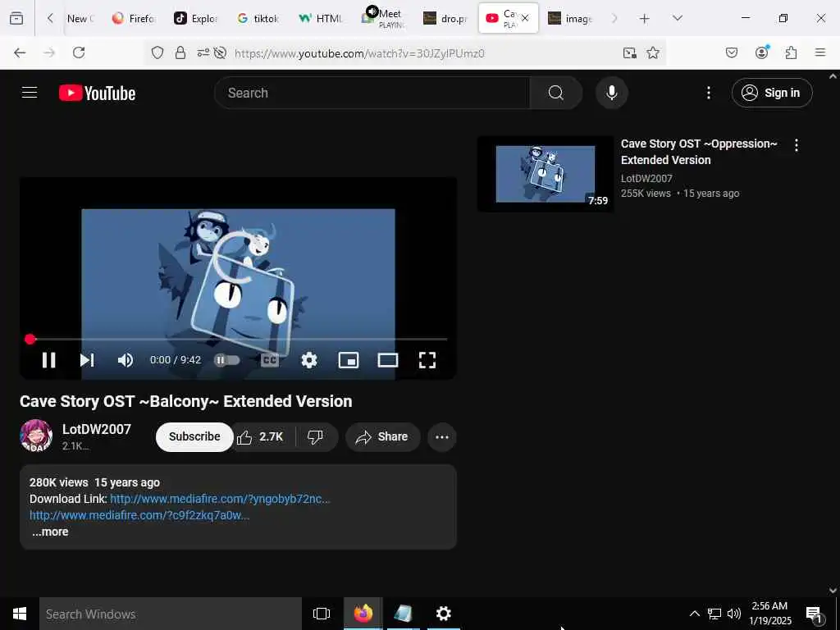
Task: Open Windows Start menu
Action: 20,614
